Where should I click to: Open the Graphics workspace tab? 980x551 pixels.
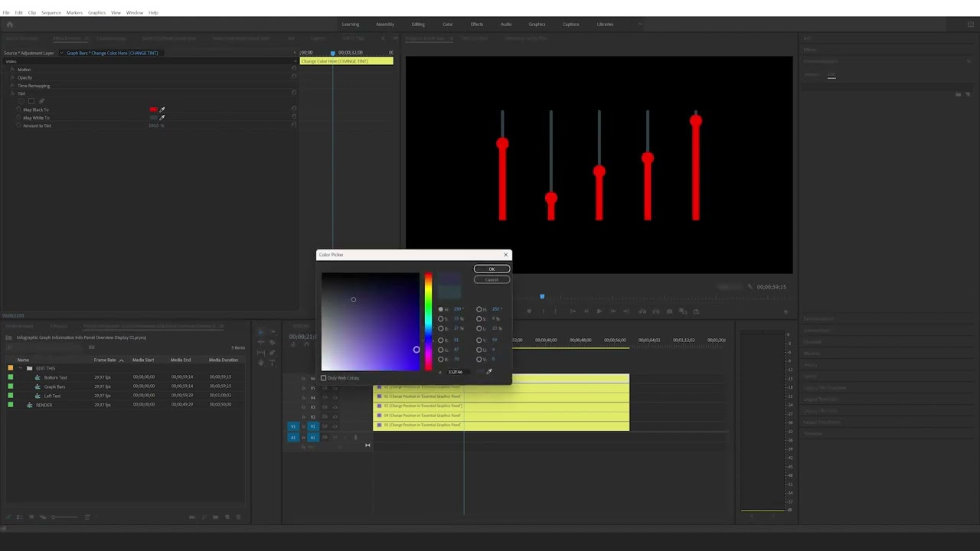coord(537,24)
